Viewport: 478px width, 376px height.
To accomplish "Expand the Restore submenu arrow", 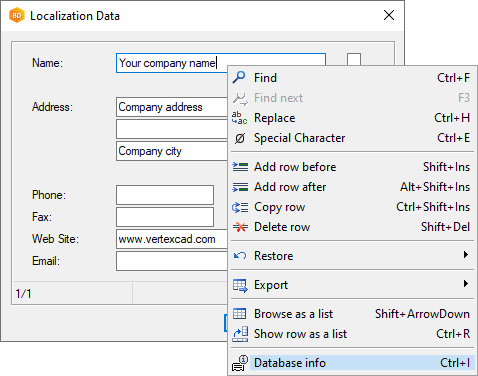I will tap(466, 255).
